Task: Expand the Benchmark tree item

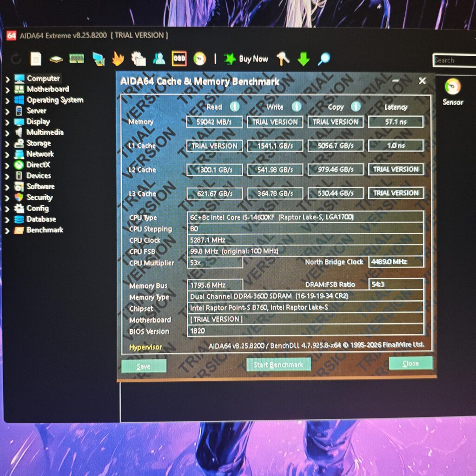Action: tap(8, 230)
